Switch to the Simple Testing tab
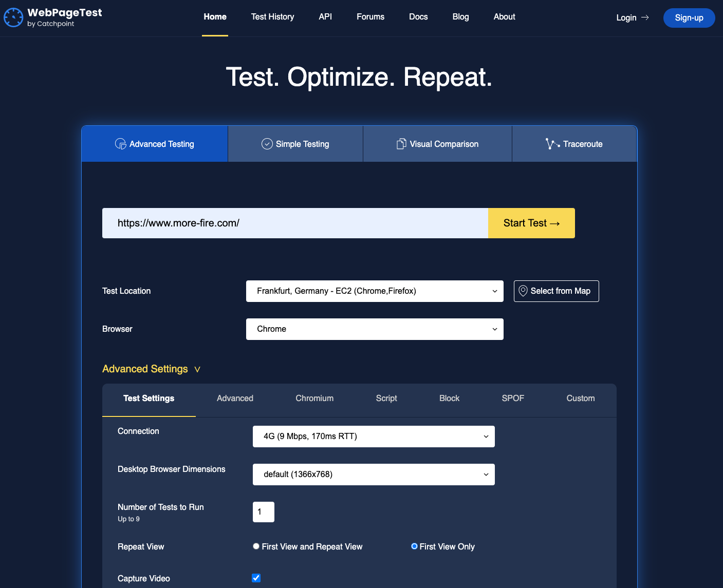 click(295, 144)
